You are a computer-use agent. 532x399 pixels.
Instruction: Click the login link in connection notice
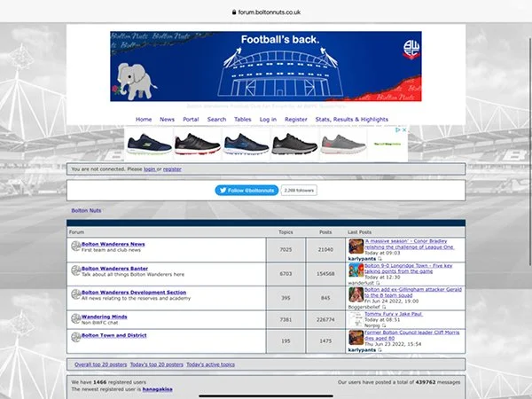tap(150, 169)
